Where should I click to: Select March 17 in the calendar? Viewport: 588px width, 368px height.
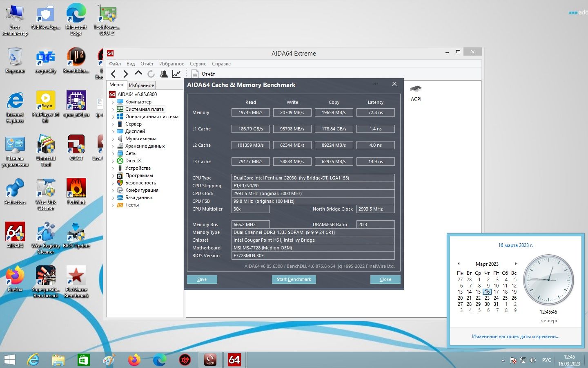pos(496,292)
